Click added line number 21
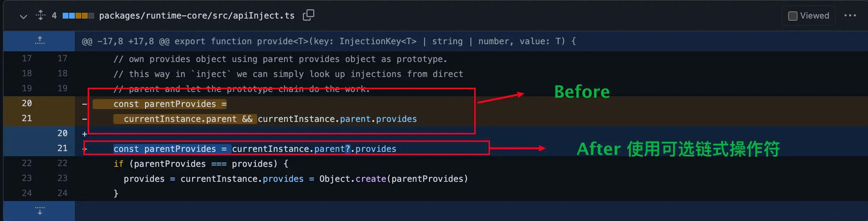This screenshot has height=221, width=868. pyautogui.click(x=62, y=148)
